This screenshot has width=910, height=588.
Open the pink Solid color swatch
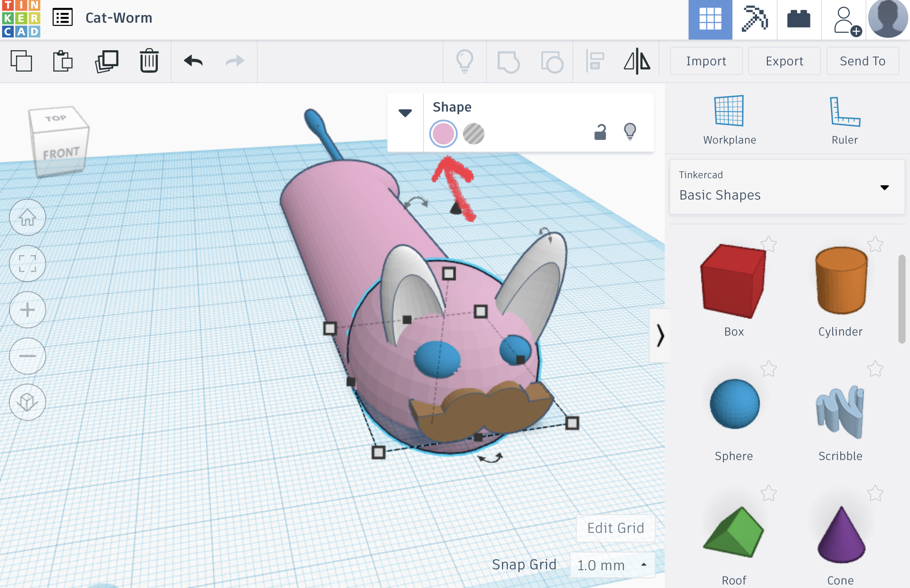tap(443, 134)
